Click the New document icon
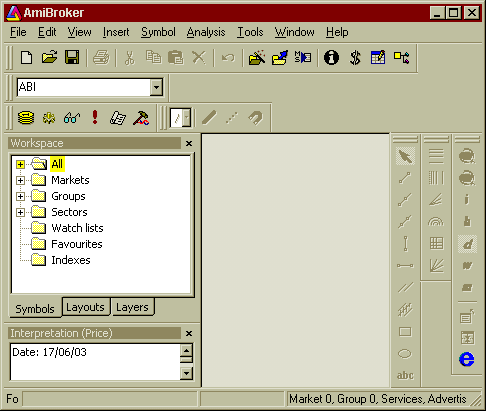Screen dimensions: 486x411 tap(26, 57)
